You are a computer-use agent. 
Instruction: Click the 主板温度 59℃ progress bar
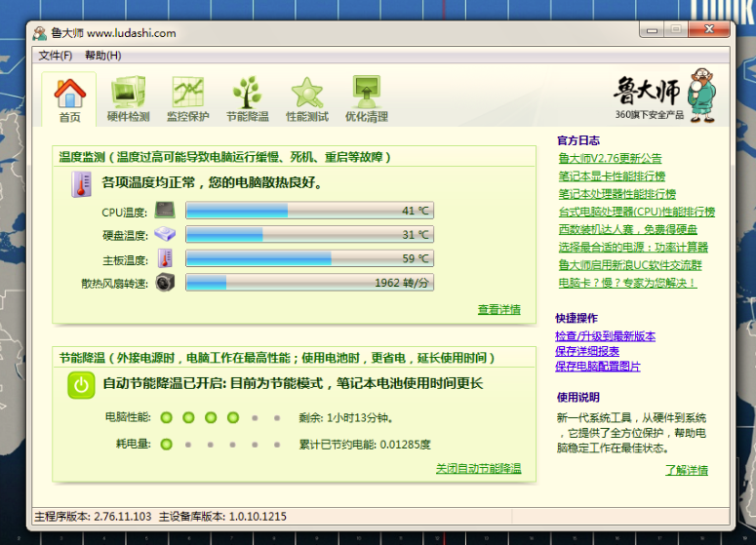(x=309, y=258)
